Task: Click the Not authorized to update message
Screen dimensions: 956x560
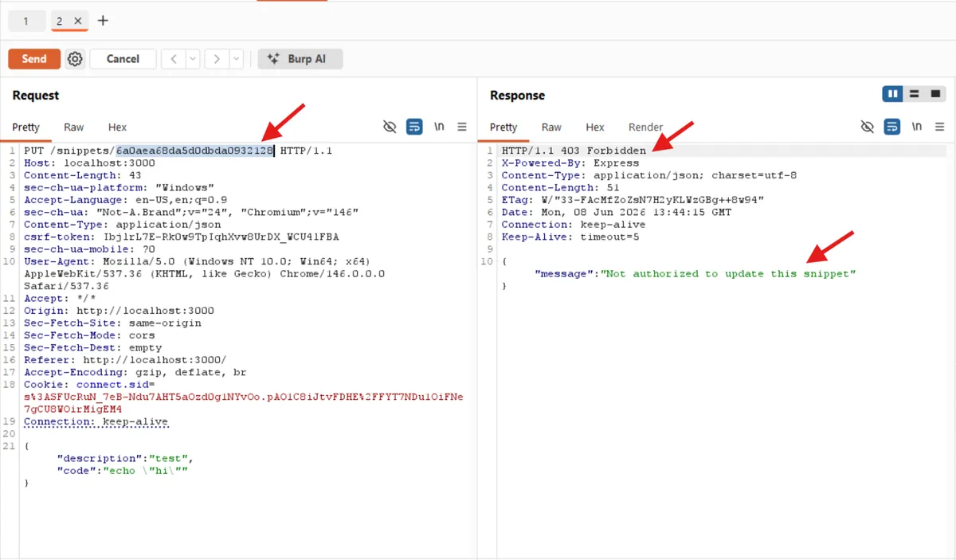Action: tap(728, 273)
